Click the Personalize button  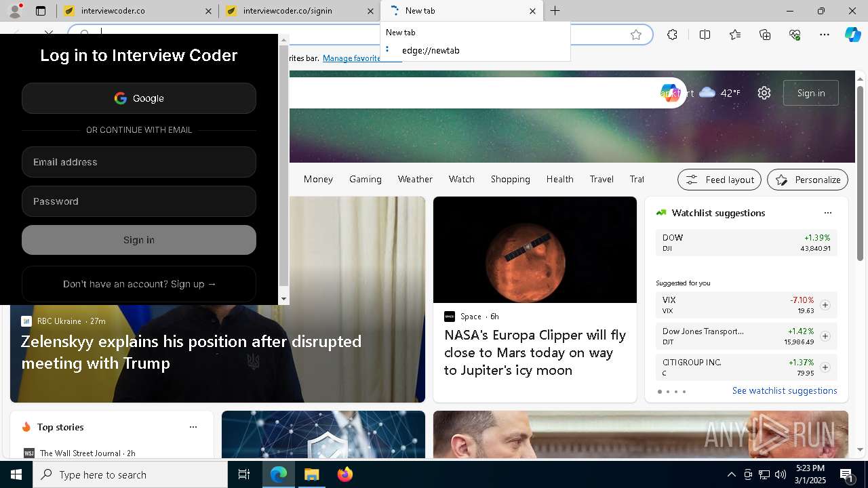(x=807, y=180)
